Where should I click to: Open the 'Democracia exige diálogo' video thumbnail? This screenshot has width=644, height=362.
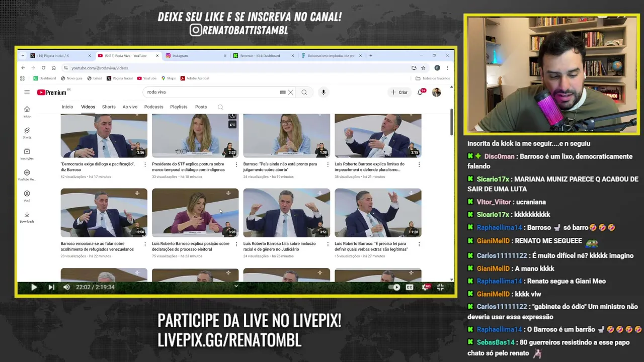click(104, 136)
